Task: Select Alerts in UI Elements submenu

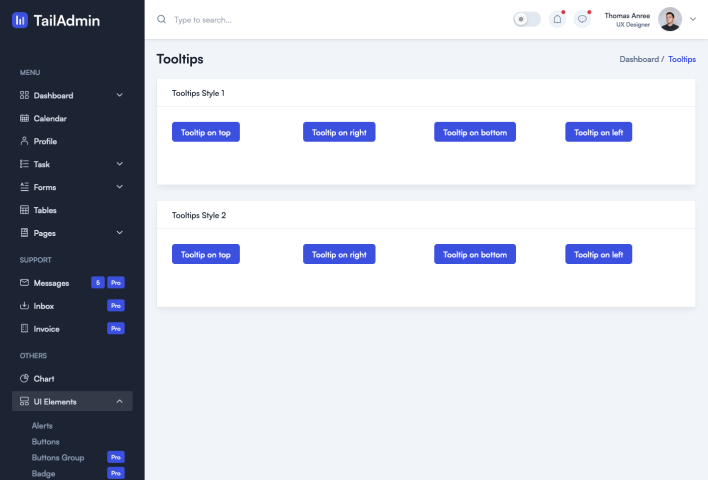Action: pyautogui.click(x=42, y=426)
